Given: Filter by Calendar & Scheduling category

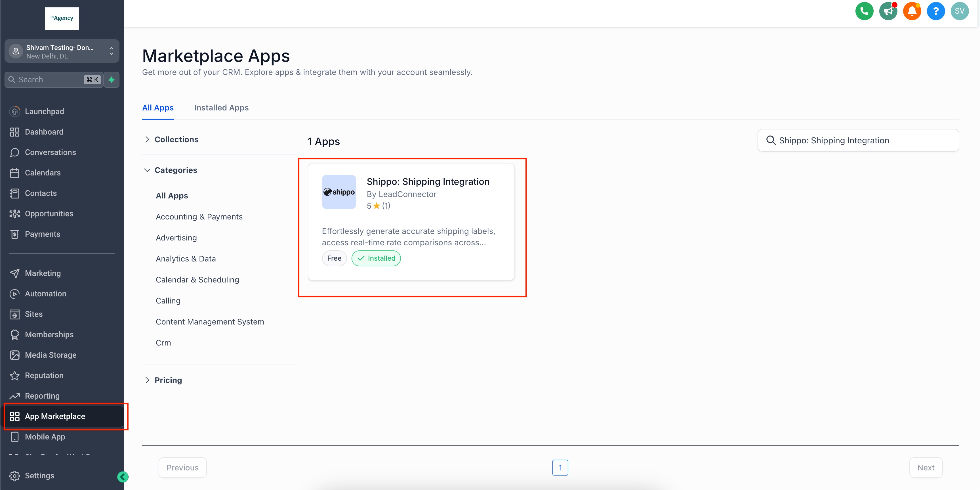Looking at the screenshot, I should click(197, 279).
